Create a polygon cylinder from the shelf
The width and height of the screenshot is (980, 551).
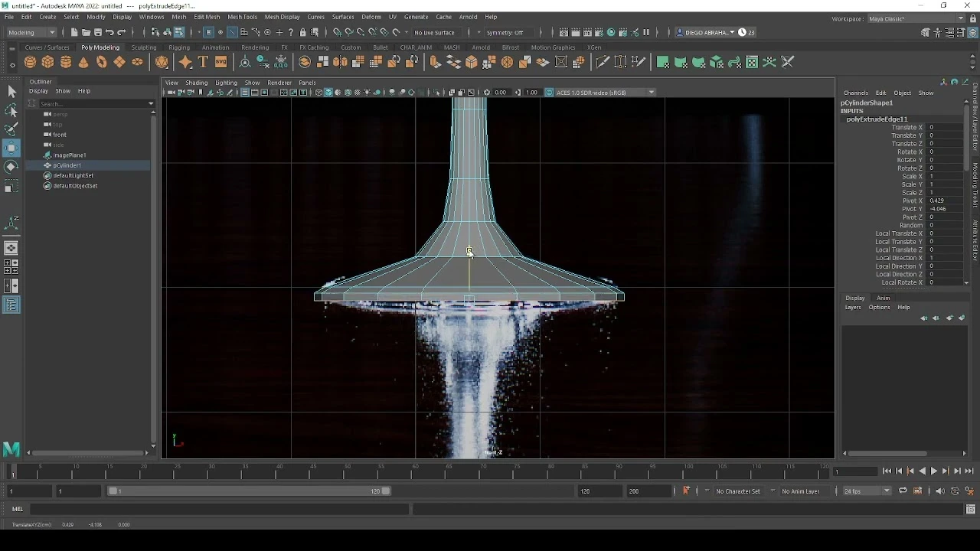[x=66, y=62]
